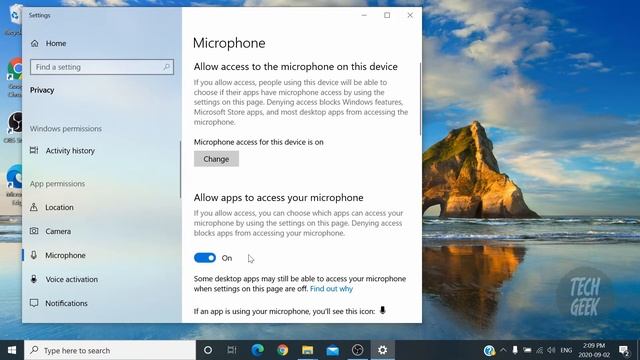Click the Camera icon in sidebar
640x360 pixels.
coord(34,231)
